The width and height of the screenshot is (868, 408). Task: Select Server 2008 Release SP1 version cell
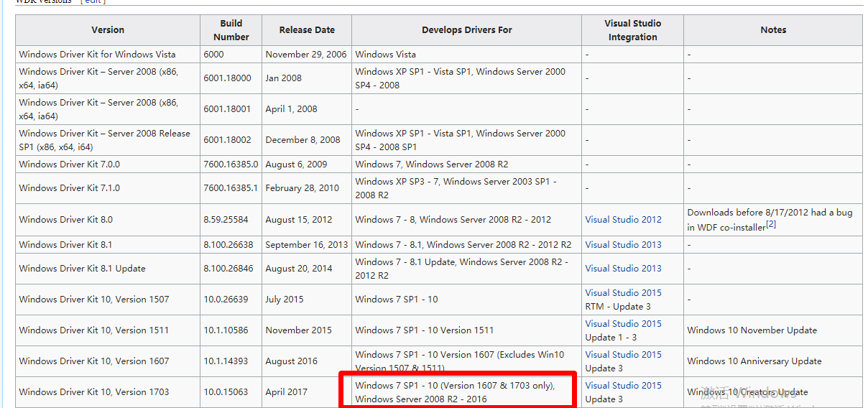click(x=108, y=140)
